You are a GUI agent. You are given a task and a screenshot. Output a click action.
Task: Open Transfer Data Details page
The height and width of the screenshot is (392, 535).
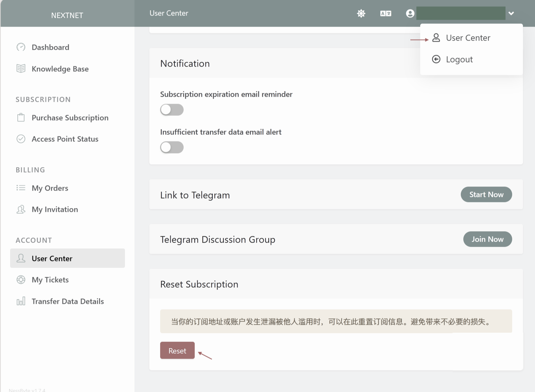click(x=68, y=301)
